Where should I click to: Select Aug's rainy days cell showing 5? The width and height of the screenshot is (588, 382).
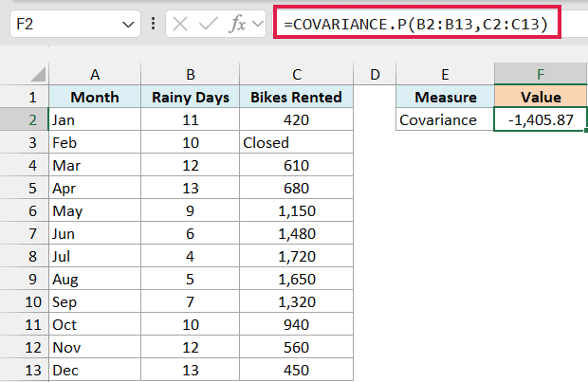[x=190, y=280]
